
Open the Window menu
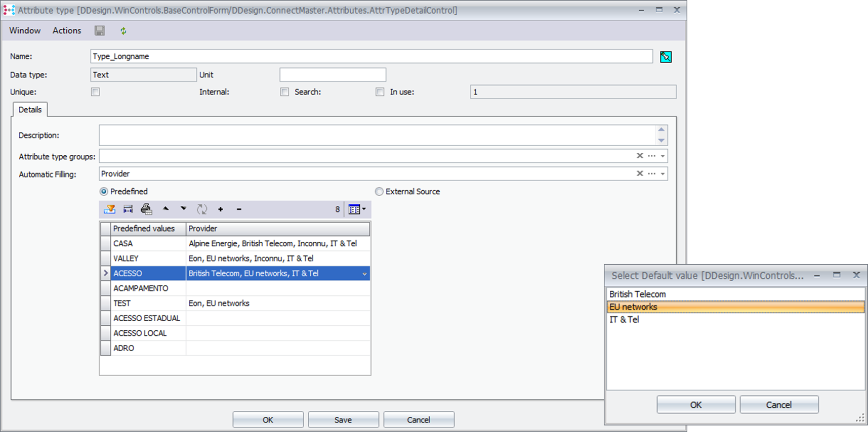[25, 31]
